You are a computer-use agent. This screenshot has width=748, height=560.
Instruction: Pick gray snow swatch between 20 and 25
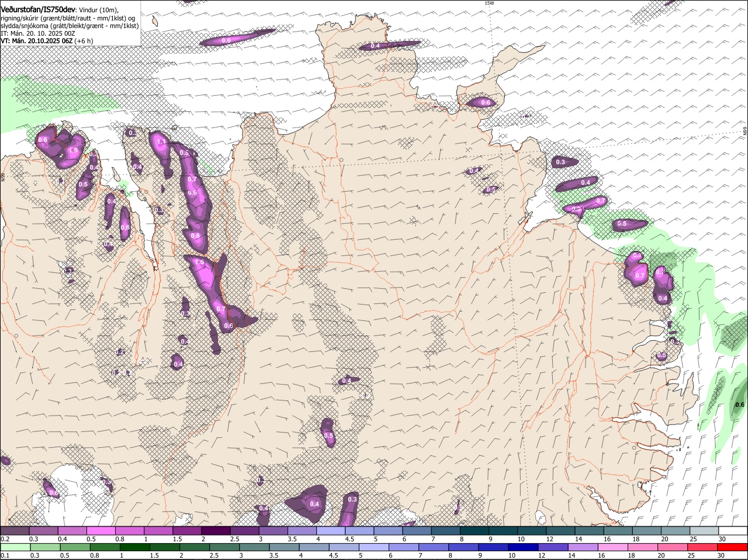[675, 531]
